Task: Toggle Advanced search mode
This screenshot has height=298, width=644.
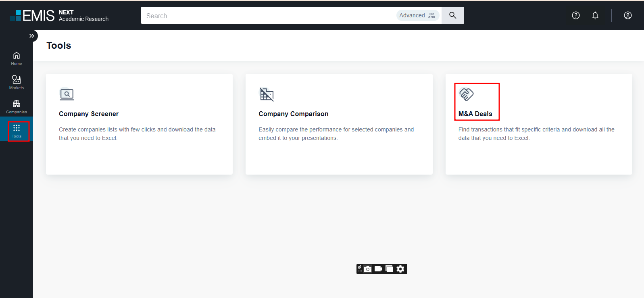Action: coord(417,15)
